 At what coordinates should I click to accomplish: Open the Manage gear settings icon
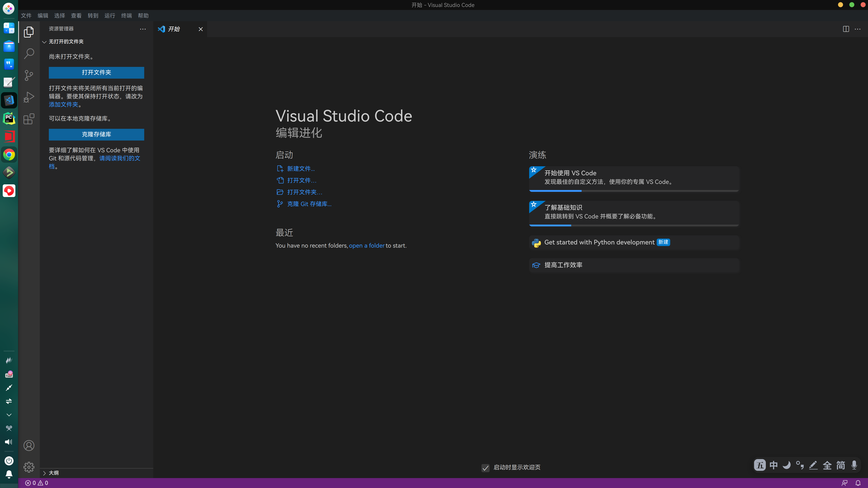tap(29, 467)
